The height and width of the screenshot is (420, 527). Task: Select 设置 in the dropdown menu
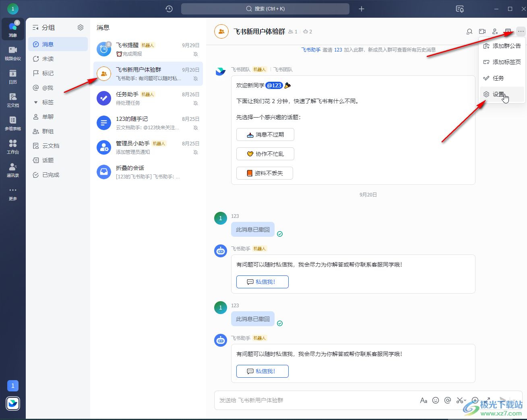(502, 94)
